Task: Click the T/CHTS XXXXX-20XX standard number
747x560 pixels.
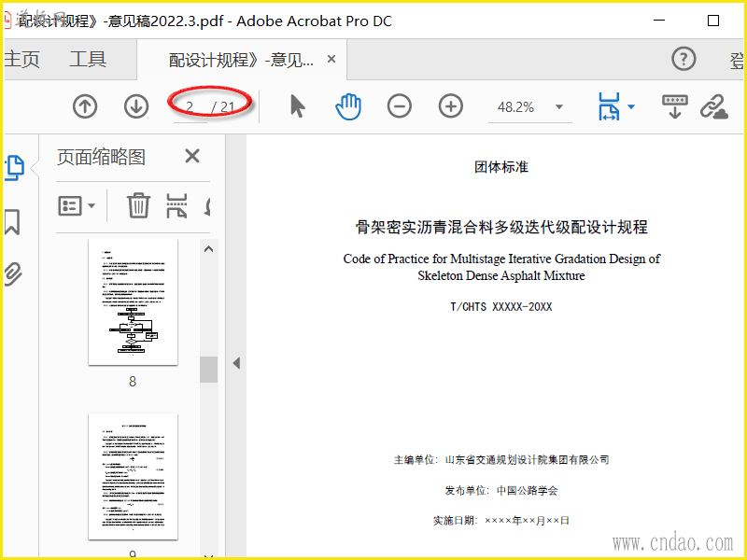Action: [x=501, y=307]
